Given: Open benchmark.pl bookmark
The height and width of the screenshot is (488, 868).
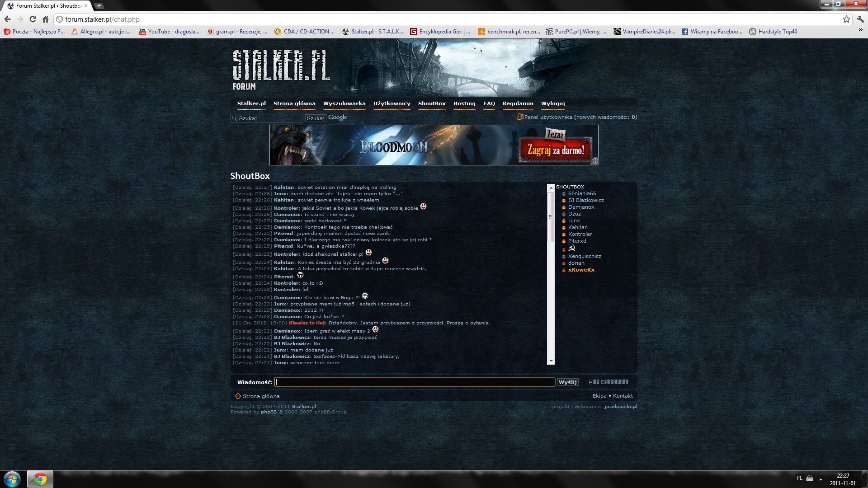Looking at the screenshot, I should coord(509,32).
